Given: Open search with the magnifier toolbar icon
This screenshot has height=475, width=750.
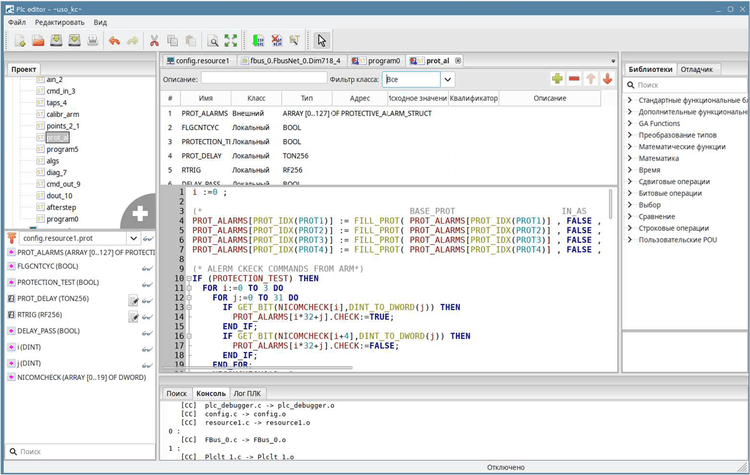Looking at the screenshot, I should tap(213, 41).
